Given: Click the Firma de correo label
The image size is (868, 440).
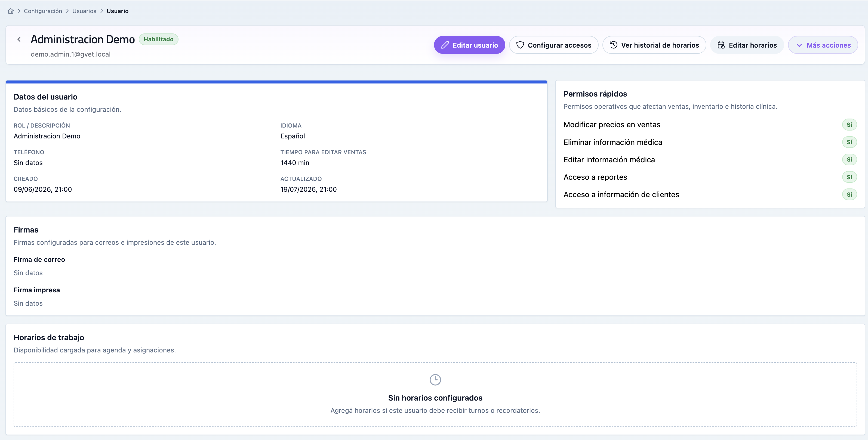Looking at the screenshot, I should 39,259.
